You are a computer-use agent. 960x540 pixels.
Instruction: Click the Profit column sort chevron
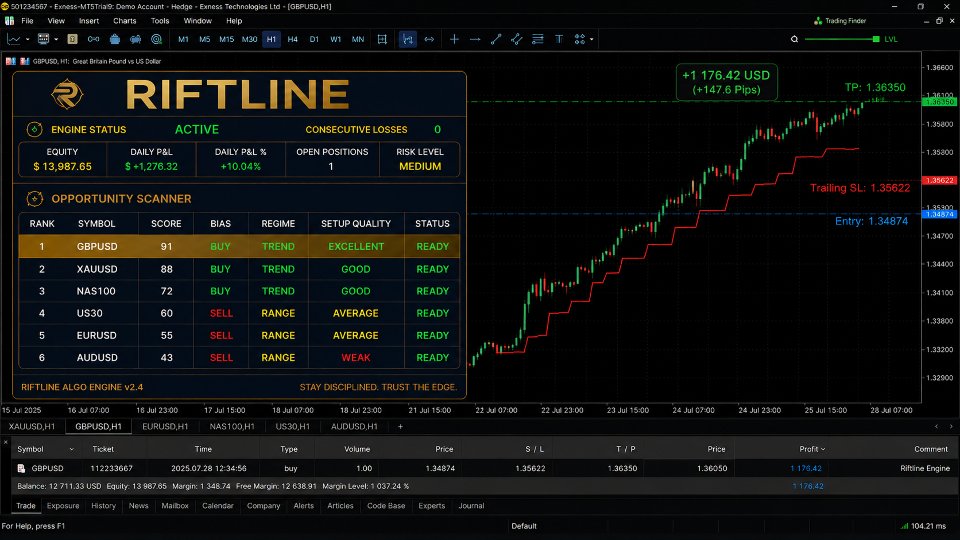[823, 449]
